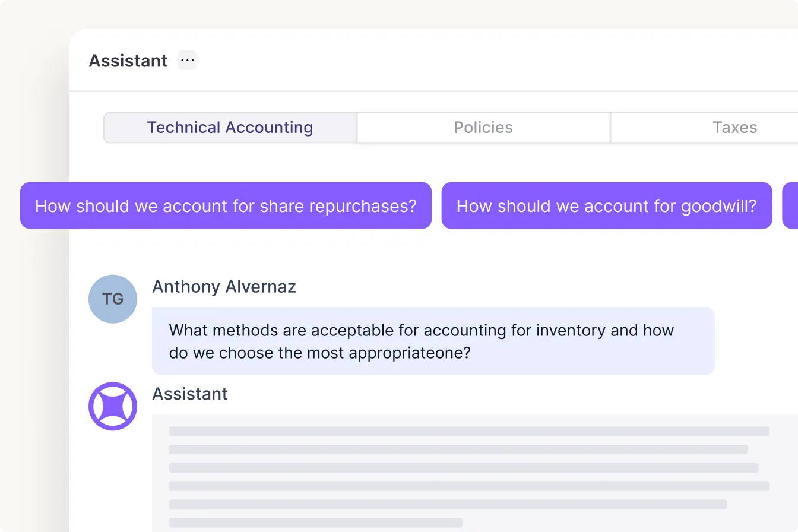Click the third loading placeholder line

tap(463, 468)
